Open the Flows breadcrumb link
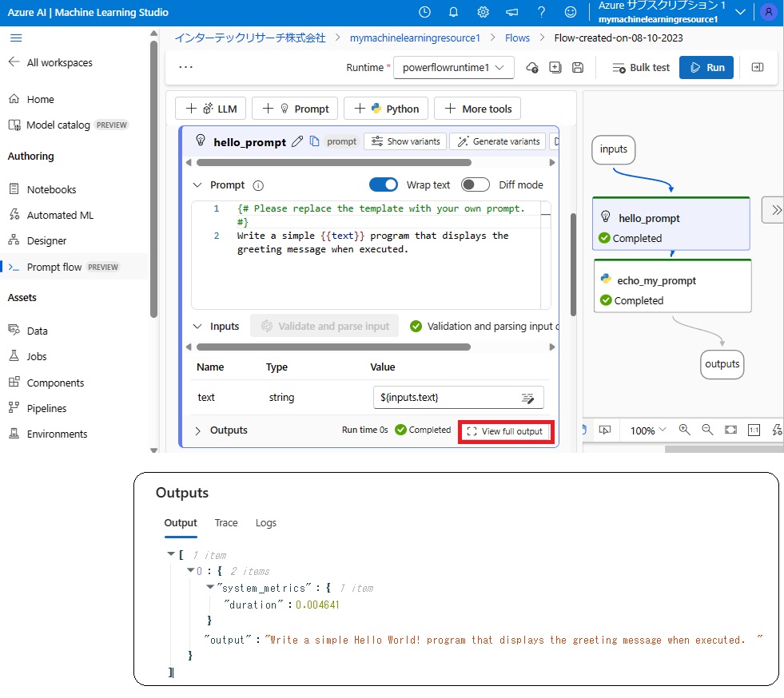Image resolution: width=784 pixels, height=698 pixels. (517, 38)
